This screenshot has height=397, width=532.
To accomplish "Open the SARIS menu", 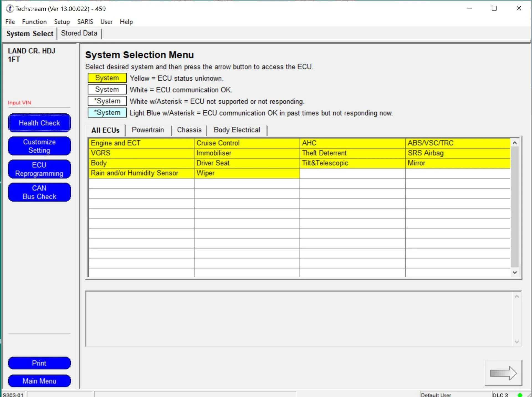I will click(85, 22).
